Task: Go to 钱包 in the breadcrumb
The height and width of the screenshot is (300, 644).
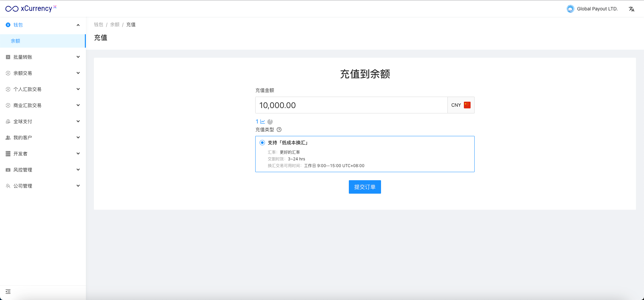Action: pyautogui.click(x=99, y=24)
